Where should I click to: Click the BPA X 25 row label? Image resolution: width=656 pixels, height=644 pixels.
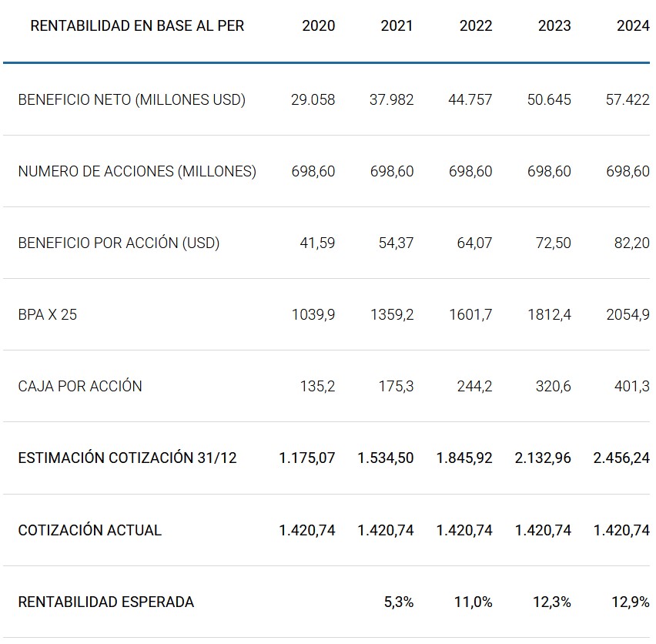click(x=48, y=315)
